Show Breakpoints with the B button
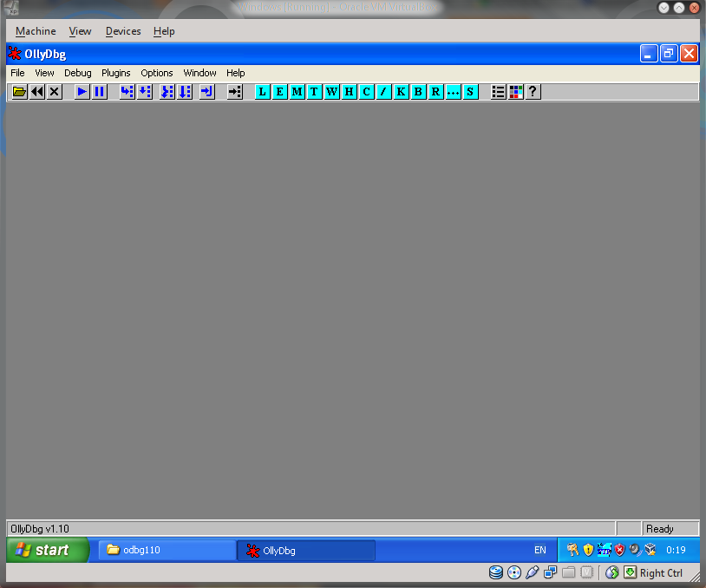 tap(418, 92)
